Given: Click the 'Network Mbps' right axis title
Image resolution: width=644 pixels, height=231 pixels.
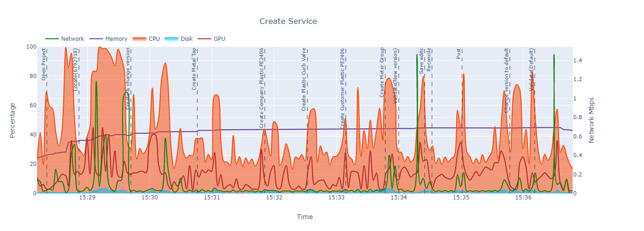Looking at the screenshot, I should click(591, 120).
